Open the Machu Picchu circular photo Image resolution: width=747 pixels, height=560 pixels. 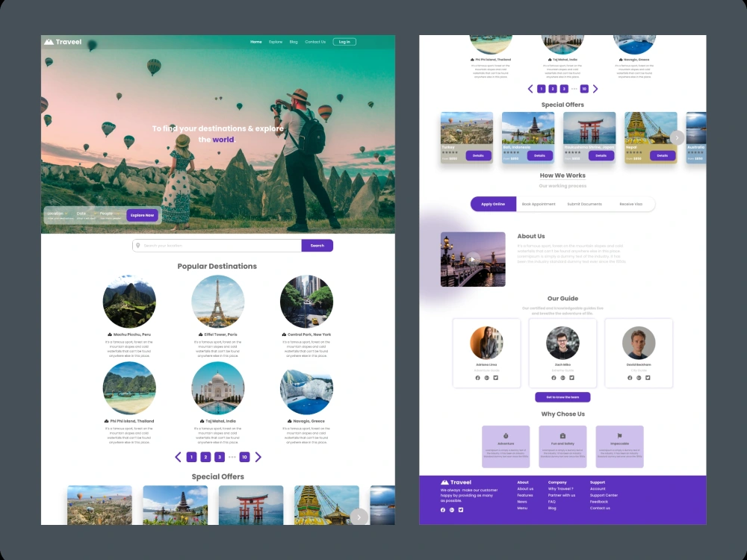pos(129,302)
